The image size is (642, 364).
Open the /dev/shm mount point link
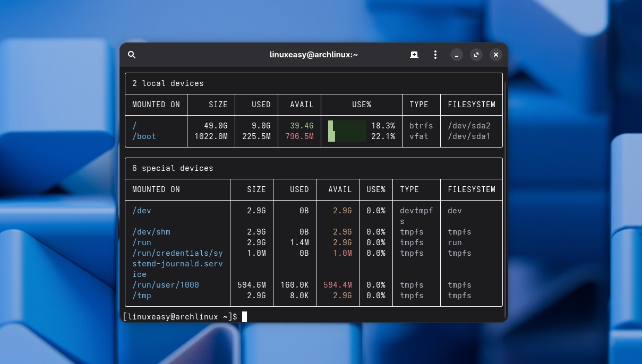pos(151,232)
